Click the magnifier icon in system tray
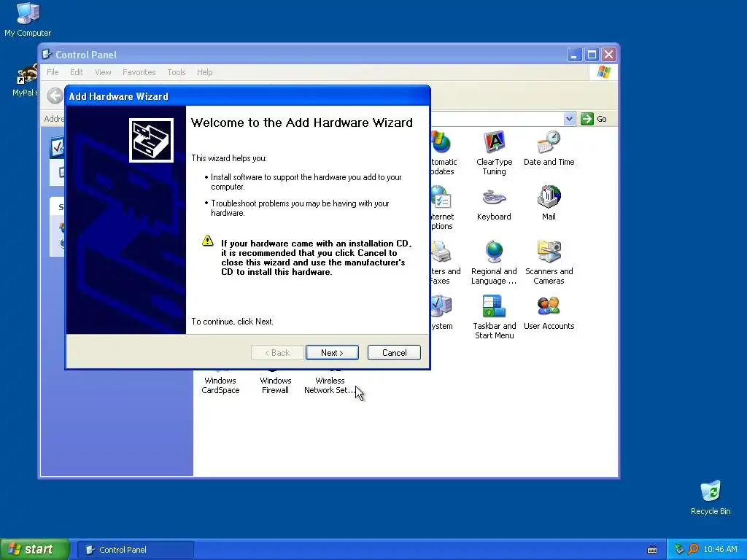Image resolution: width=747 pixels, height=560 pixels. pos(693,550)
